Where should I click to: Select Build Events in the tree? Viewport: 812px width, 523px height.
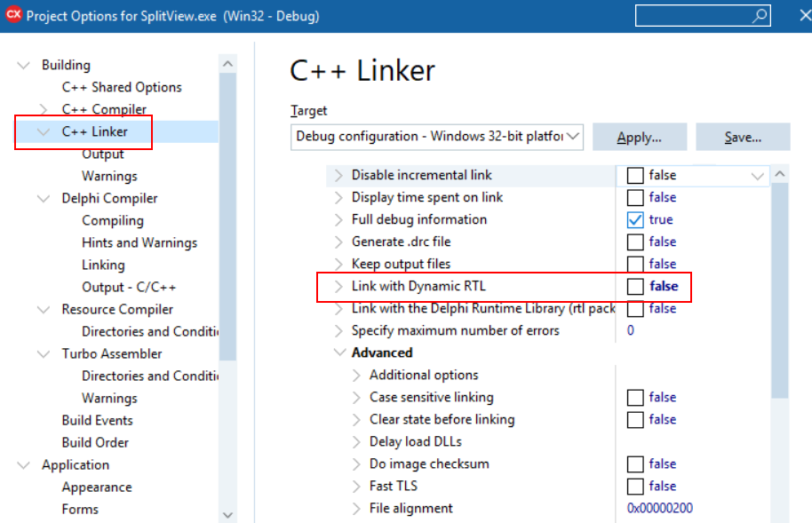pos(97,420)
